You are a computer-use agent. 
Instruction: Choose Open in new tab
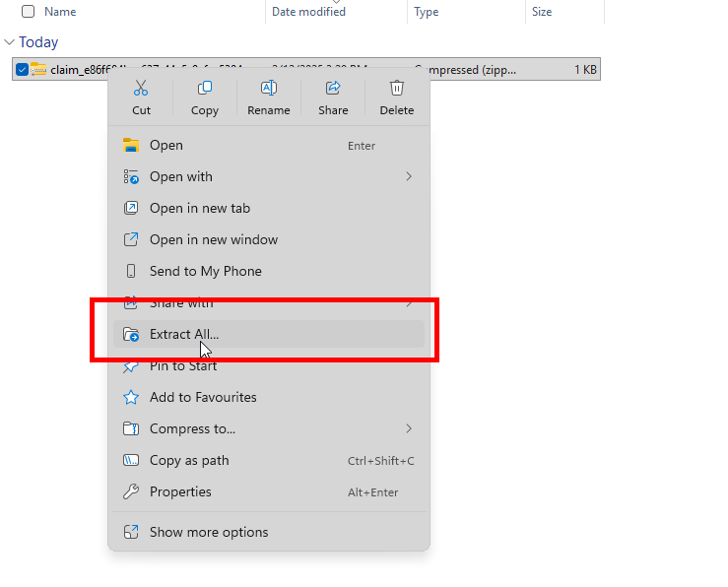[200, 208]
